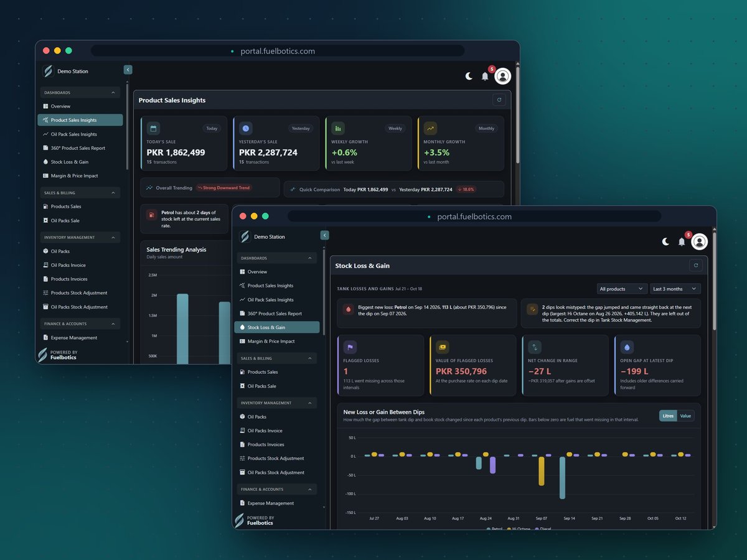Collapse Inventory Management section in front window
Image resolution: width=747 pixels, height=560 pixels.
pyautogui.click(x=276, y=403)
